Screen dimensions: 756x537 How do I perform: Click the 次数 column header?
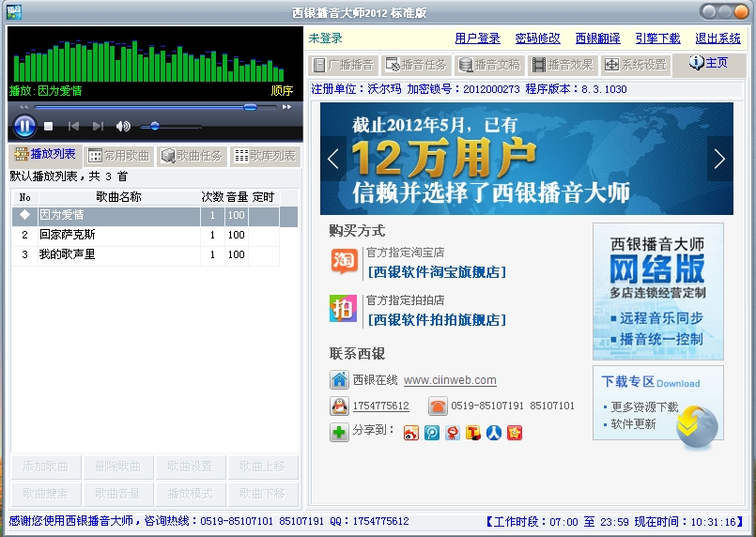[x=212, y=196]
